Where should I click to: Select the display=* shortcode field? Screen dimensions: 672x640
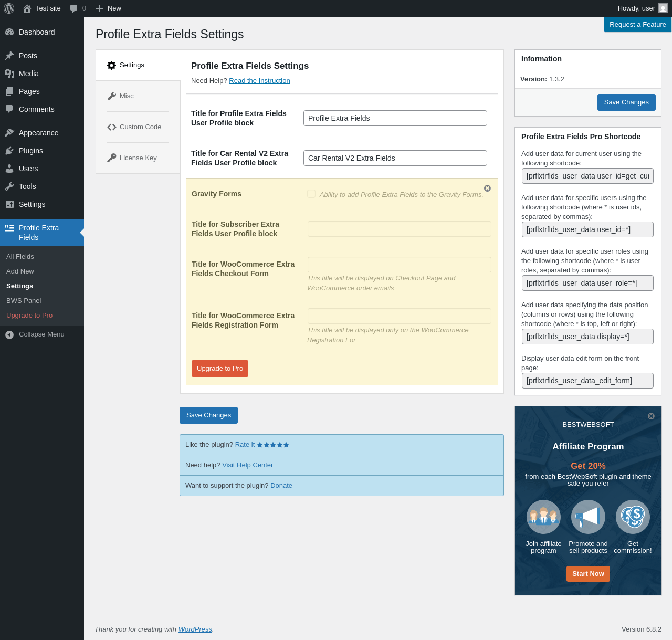[x=587, y=337]
